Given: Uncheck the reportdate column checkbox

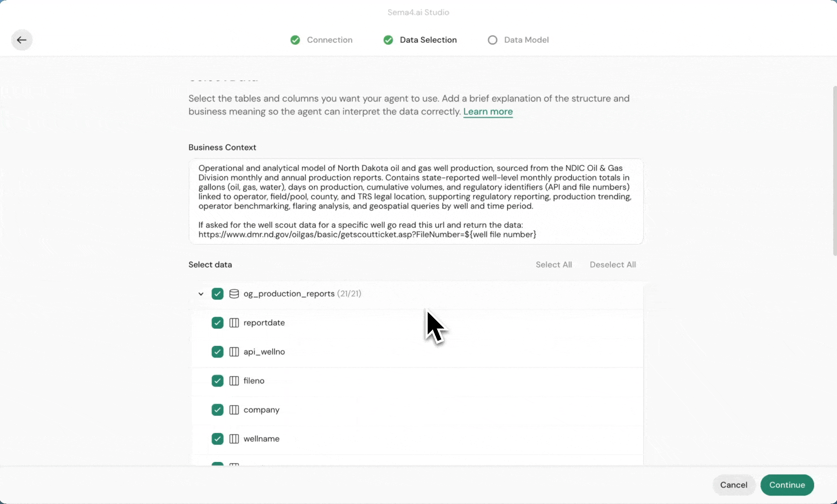Looking at the screenshot, I should (x=217, y=323).
